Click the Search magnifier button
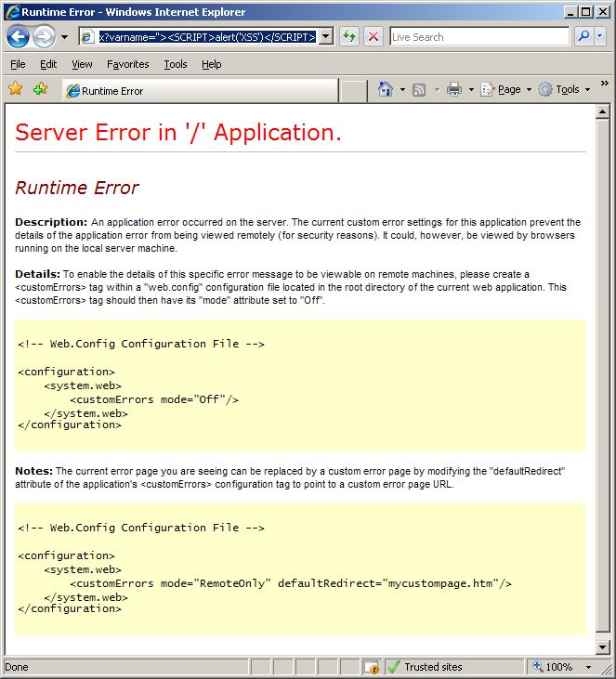 click(583, 37)
